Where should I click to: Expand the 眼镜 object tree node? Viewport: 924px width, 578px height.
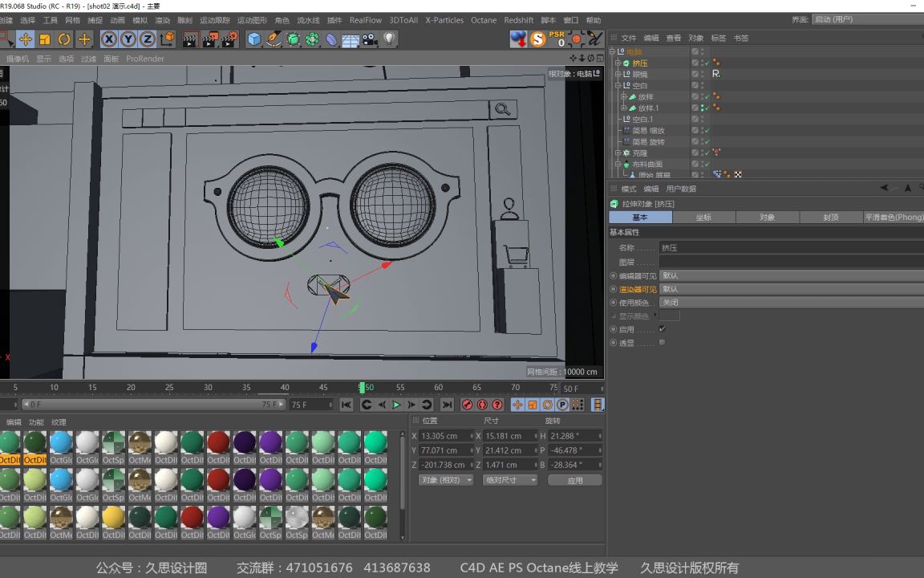point(618,74)
